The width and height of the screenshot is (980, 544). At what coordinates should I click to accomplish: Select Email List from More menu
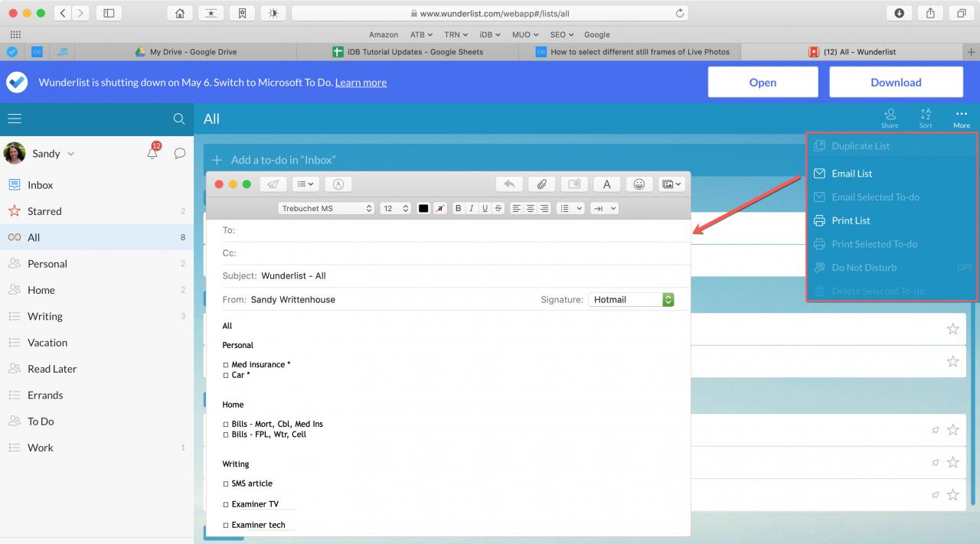tap(852, 174)
